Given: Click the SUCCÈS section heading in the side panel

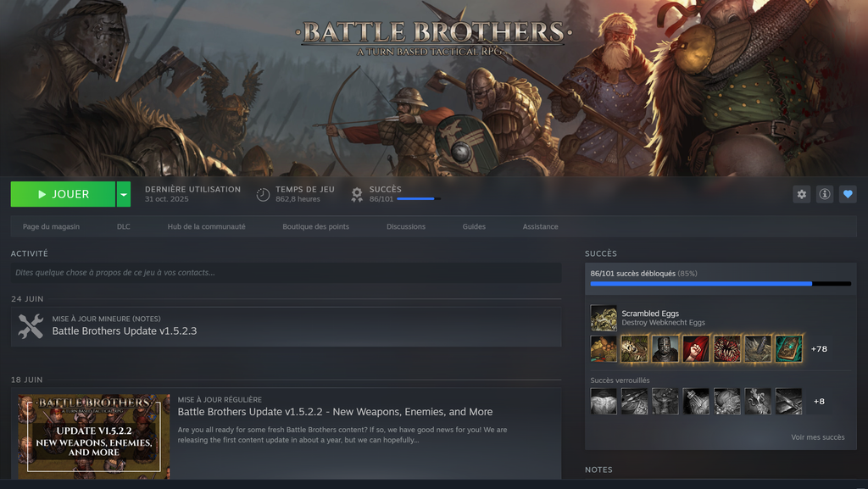Looking at the screenshot, I should [601, 253].
